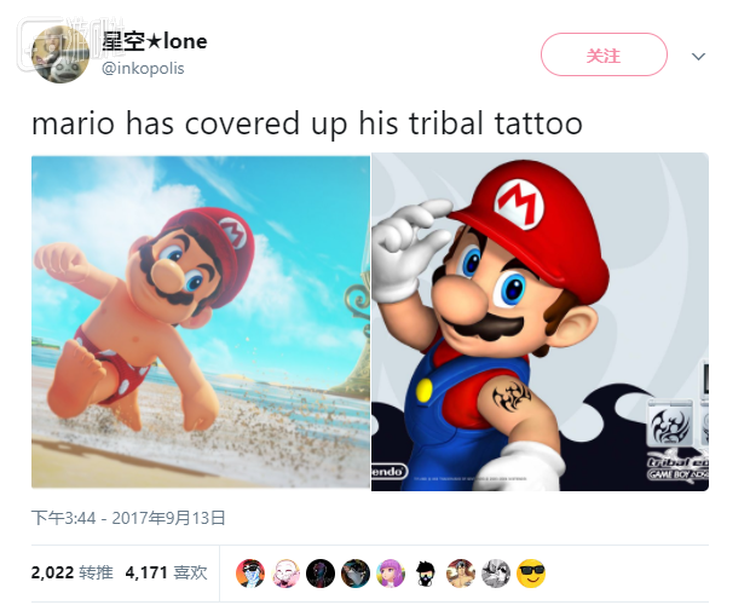Screen dimensions: 750x605
Task: Click the 关注 follow button
Action: 604,55
